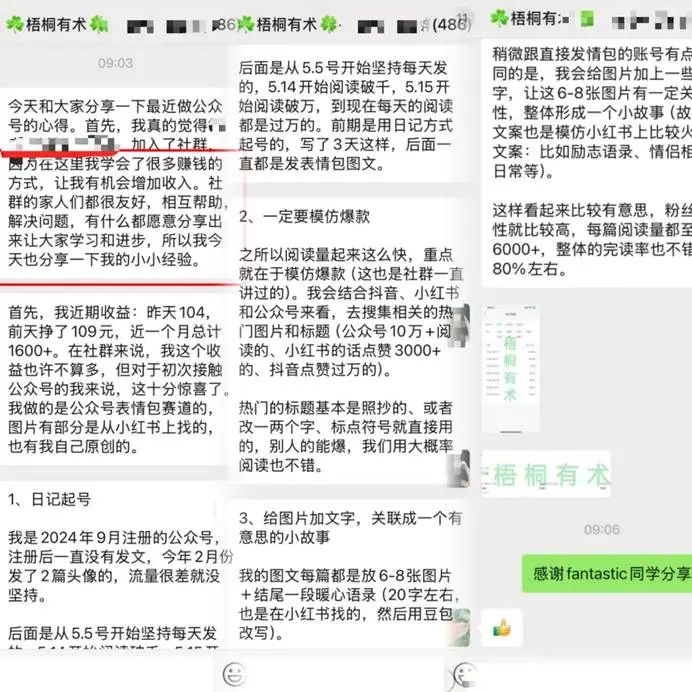
Task: Tap the emoji face icon beneath the thumbs-up sticker
Action: [x=465, y=675]
